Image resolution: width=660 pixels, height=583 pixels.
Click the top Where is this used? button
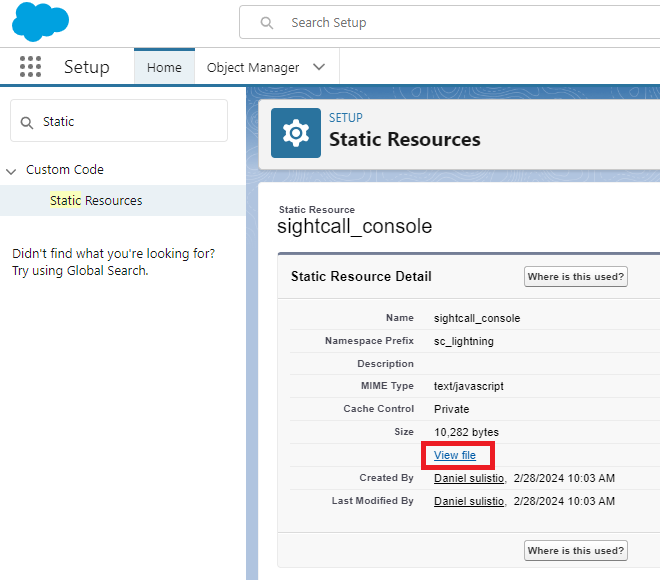[x=575, y=277]
